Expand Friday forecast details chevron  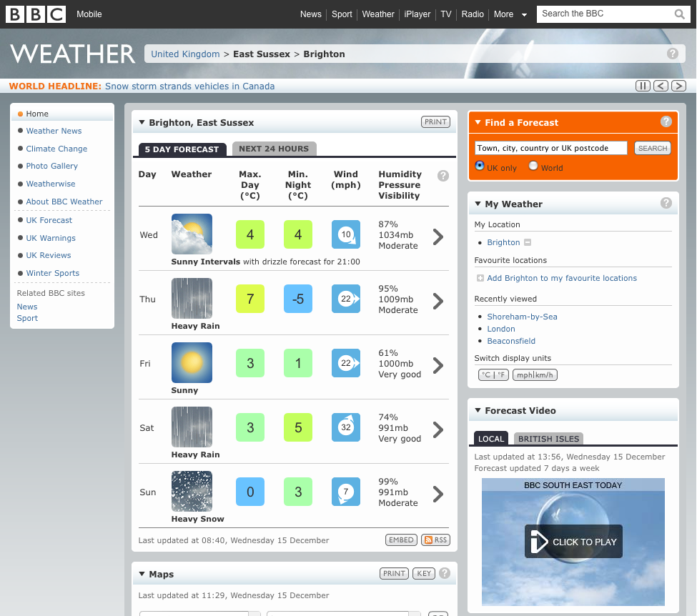tap(438, 365)
